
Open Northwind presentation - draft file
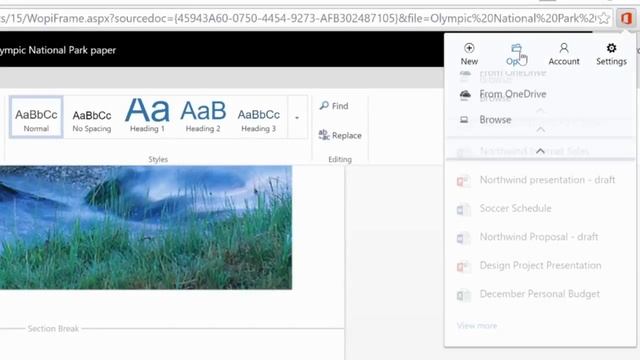pos(547,180)
